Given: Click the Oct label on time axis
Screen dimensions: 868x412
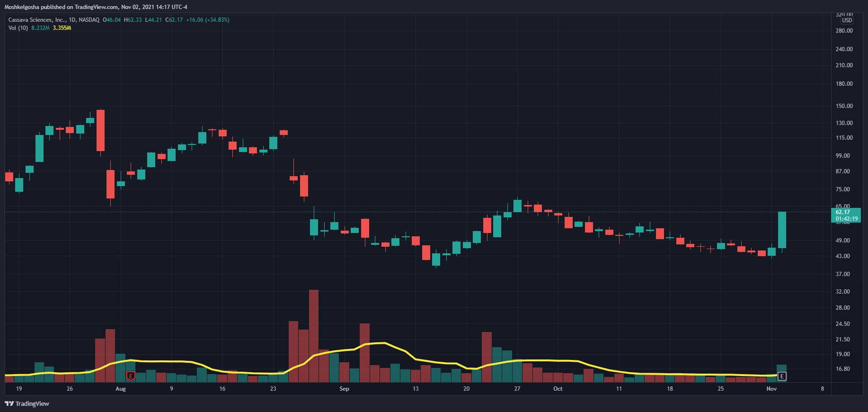Looking at the screenshot, I should 558,389.
